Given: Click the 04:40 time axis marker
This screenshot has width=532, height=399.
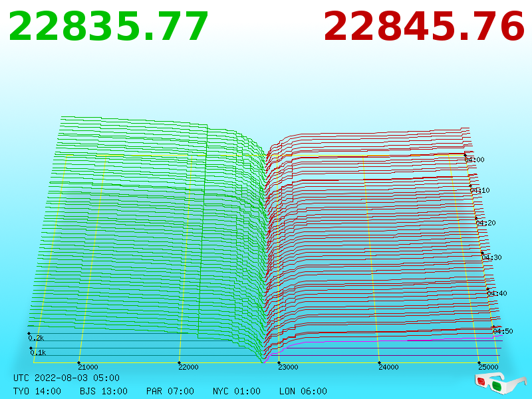Looking at the screenshot, I should (x=497, y=293).
